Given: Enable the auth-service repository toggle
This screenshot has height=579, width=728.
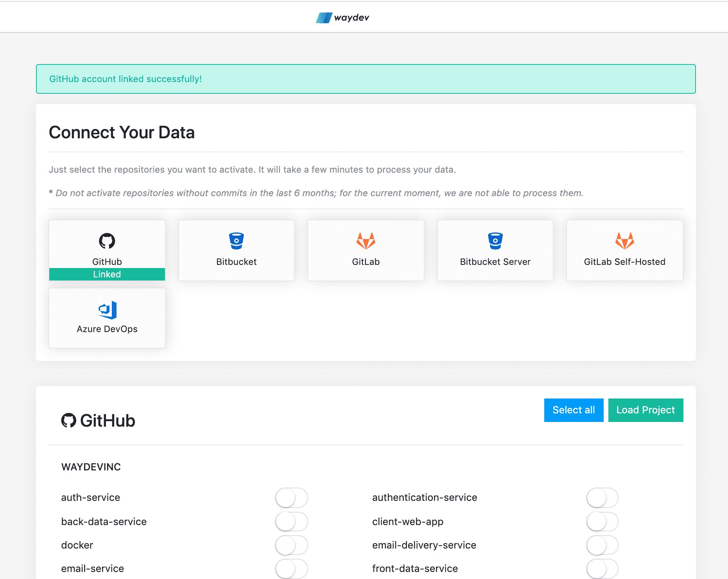Looking at the screenshot, I should (x=292, y=498).
